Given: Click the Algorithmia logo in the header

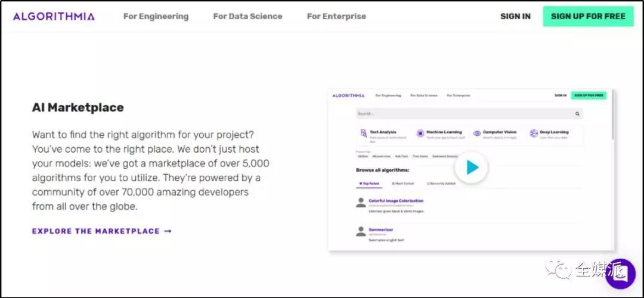Looking at the screenshot, I should click(x=54, y=16).
